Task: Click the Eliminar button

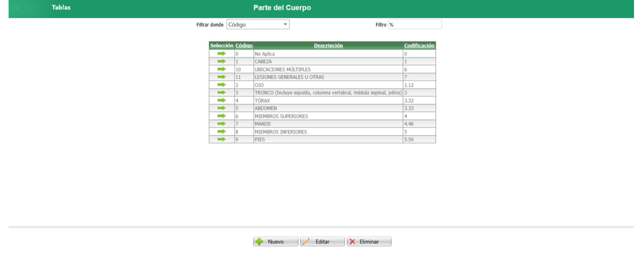Action: click(x=369, y=242)
